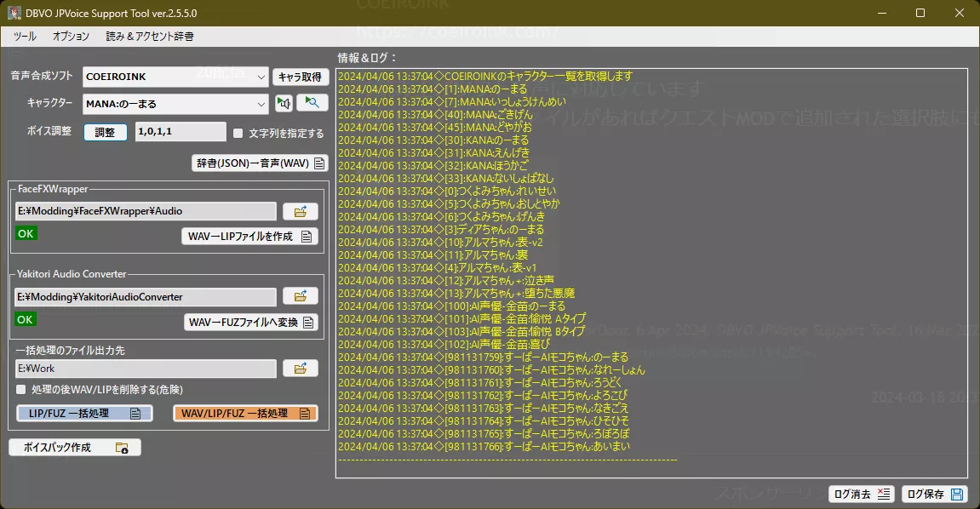Open the キャラクター MANA:のーまる dropdown
The width and height of the screenshot is (980, 509).
pyautogui.click(x=175, y=104)
